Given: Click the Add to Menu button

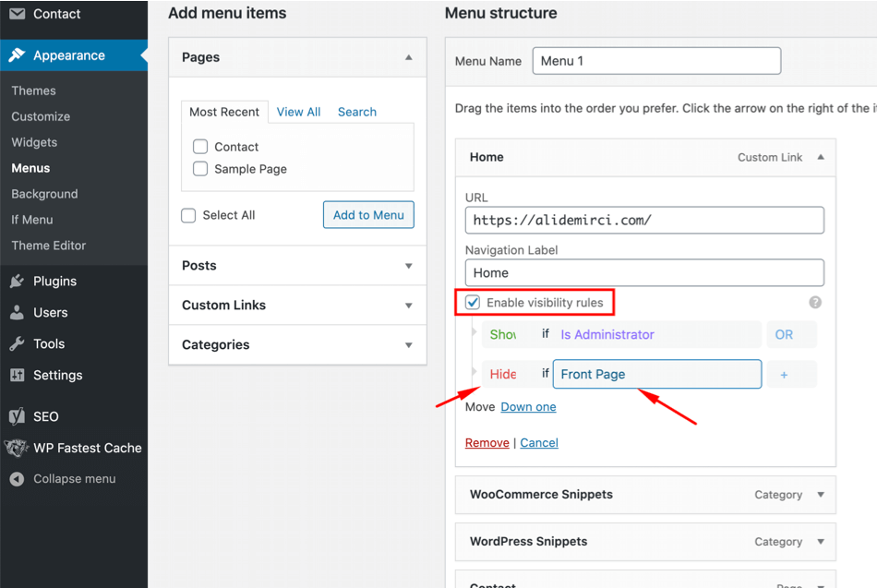Looking at the screenshot, I should tap(367, 214).
